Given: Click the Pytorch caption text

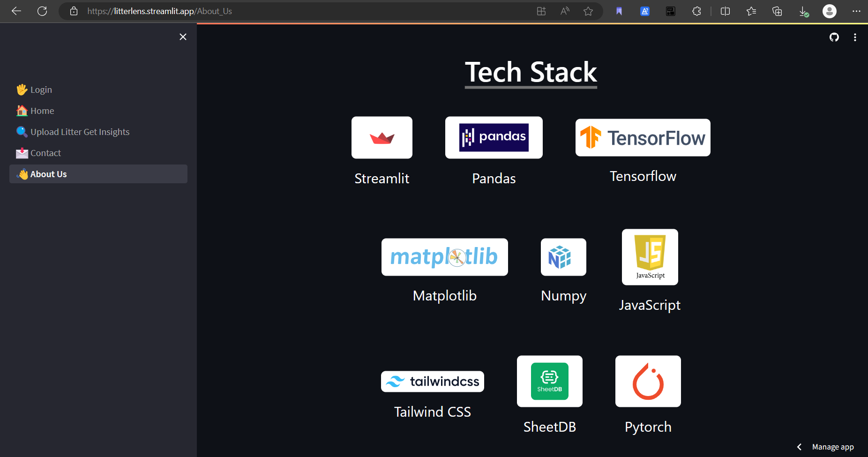Looking at the screenshot, I should pos(648,427).
